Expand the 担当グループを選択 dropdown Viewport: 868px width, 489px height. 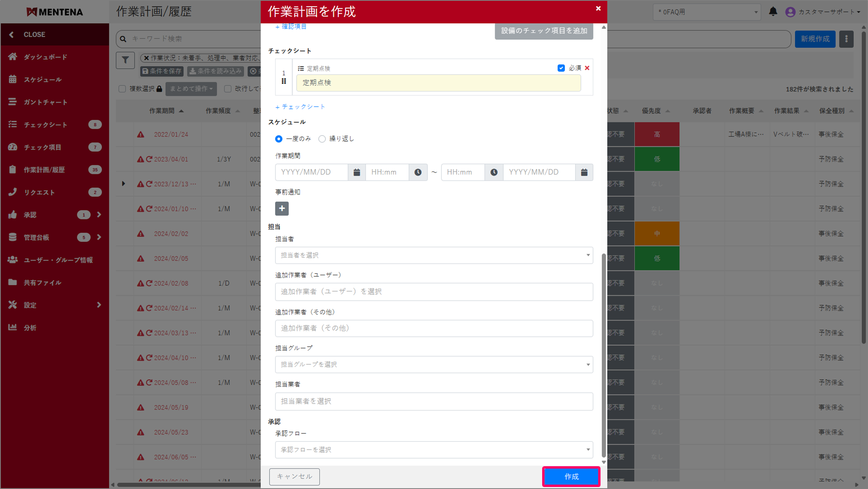(434, 364)
